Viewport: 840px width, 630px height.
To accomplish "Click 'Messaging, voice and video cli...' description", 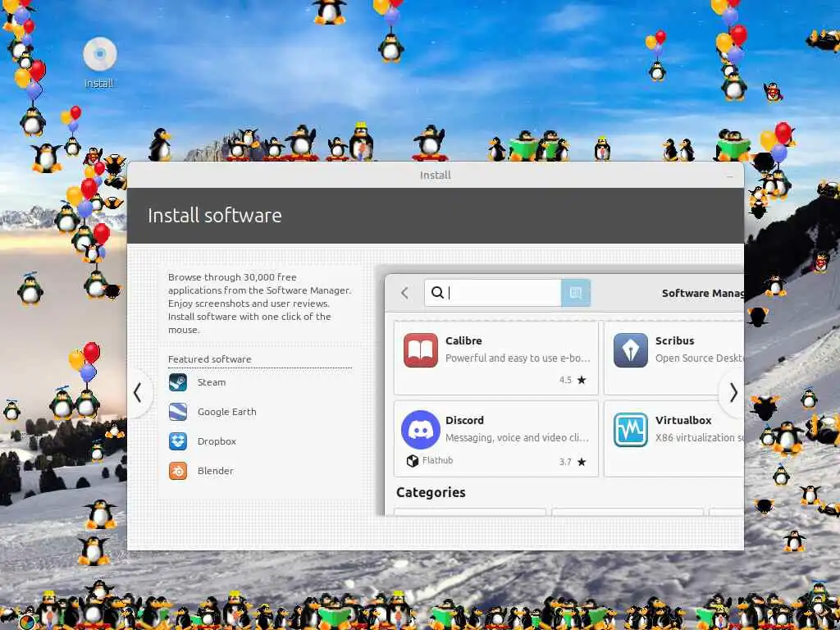I will coord(517,438).
